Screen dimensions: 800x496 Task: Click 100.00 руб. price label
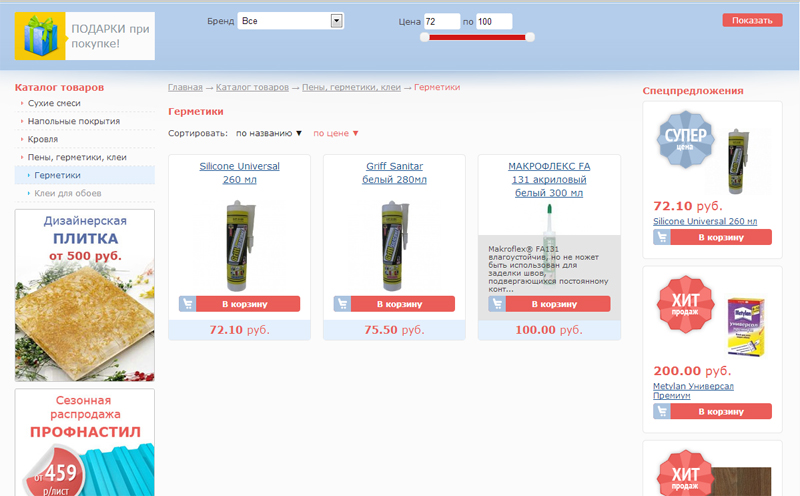click(549, 330)
